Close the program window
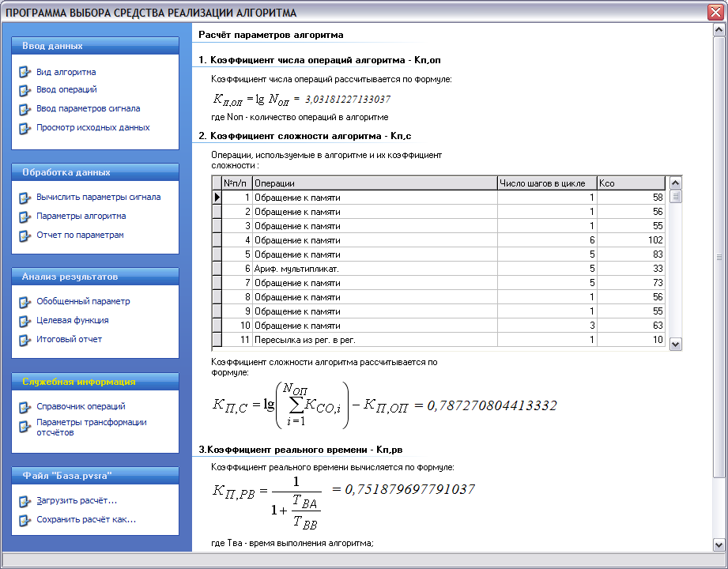 point(715,12)
